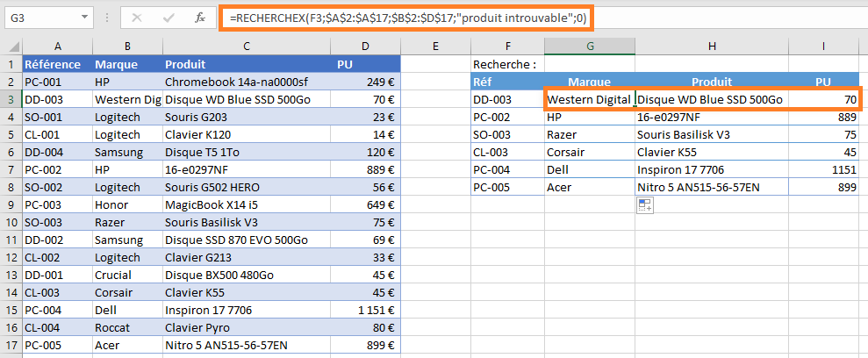Select column D header
The height and width of the screenshot is (358, 868).
tap(365, 47)
